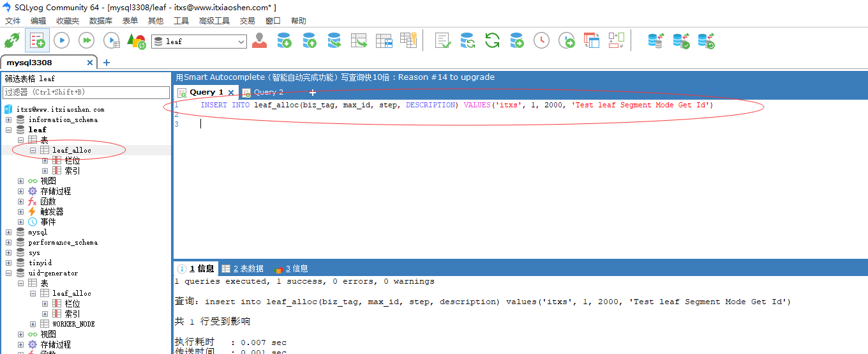Click the database sync icon with red-green arrows
Screen dimensions: 868x354
(656, 41)
